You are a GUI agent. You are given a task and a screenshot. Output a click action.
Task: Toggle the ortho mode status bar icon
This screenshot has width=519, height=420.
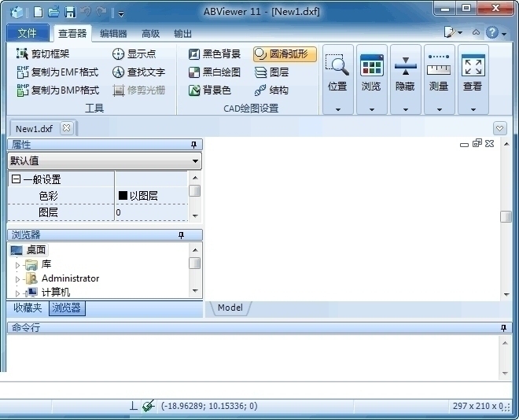coord(134,406)
